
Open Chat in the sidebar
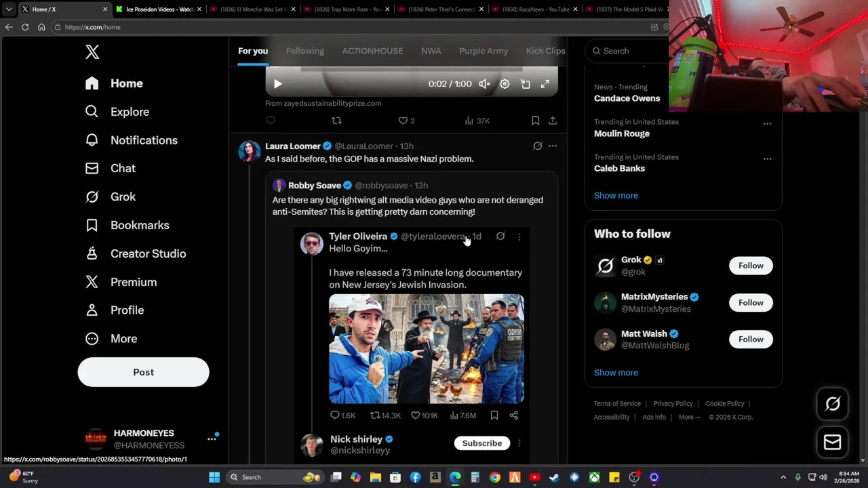point(110,168)
